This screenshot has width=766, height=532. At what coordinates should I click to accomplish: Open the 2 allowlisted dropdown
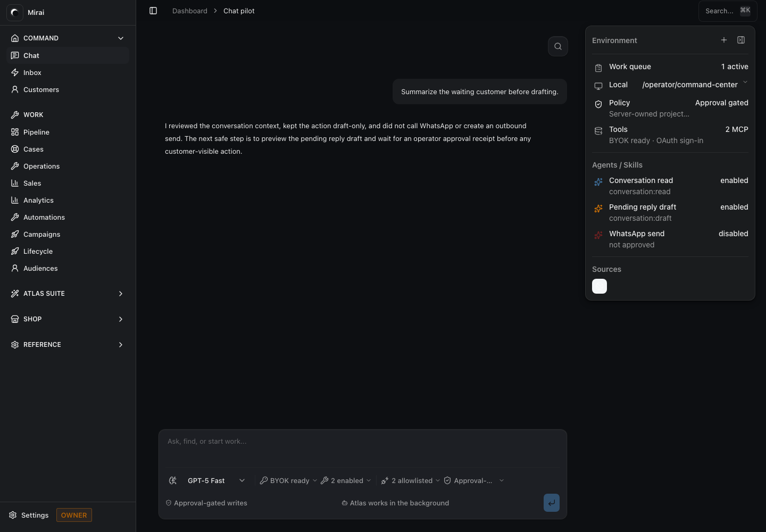411,480
